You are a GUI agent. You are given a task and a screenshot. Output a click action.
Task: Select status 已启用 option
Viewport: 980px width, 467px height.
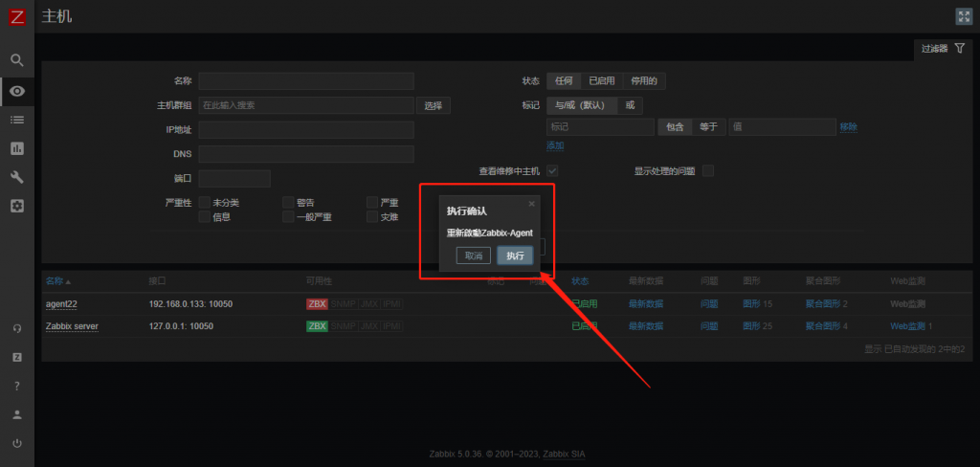602,80
